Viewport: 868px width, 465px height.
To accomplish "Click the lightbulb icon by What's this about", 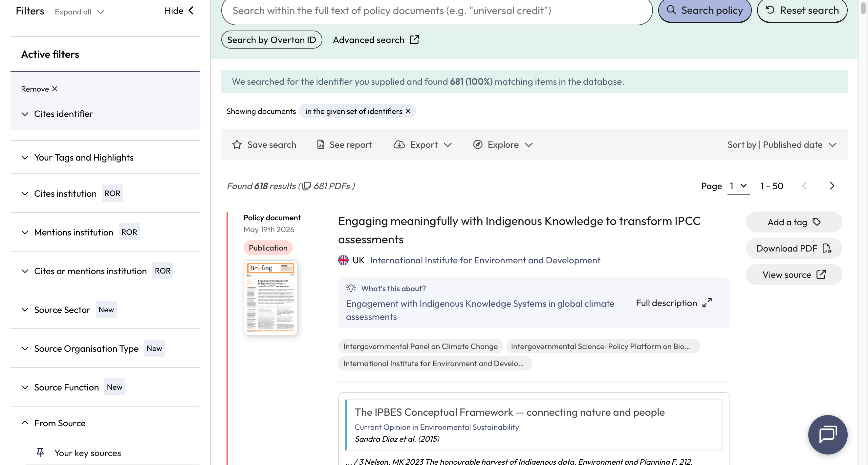I will click(x=351, y=288).
